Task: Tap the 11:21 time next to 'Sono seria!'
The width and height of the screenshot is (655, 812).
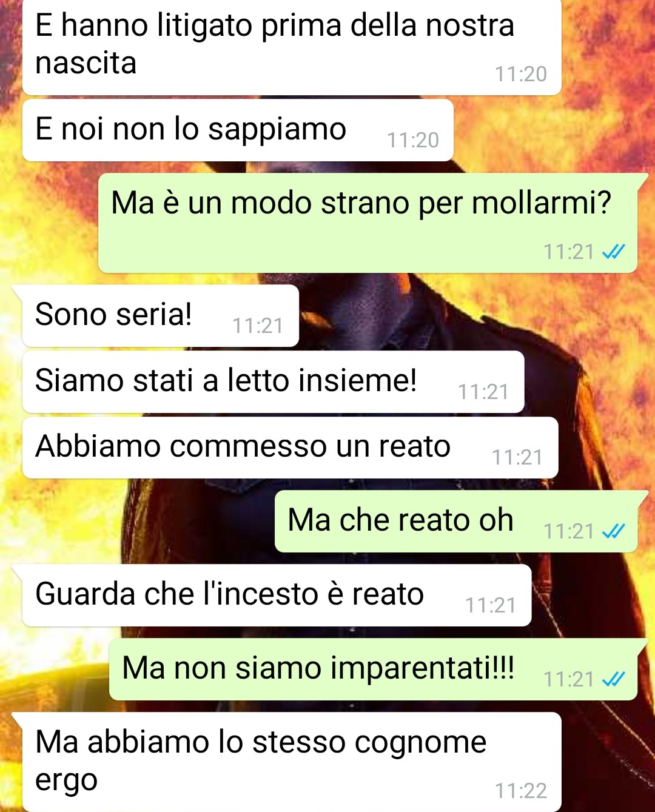Action: (x=258, y=326)
